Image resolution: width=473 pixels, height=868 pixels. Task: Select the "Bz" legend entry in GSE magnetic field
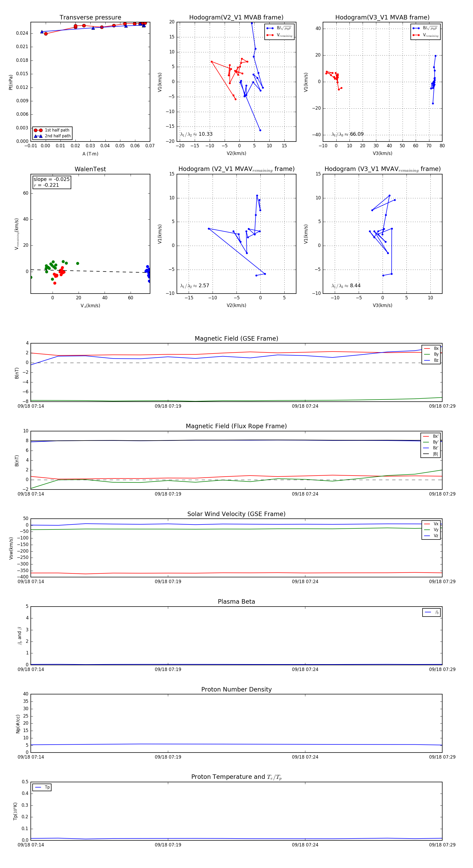click(x=431, y=361)
